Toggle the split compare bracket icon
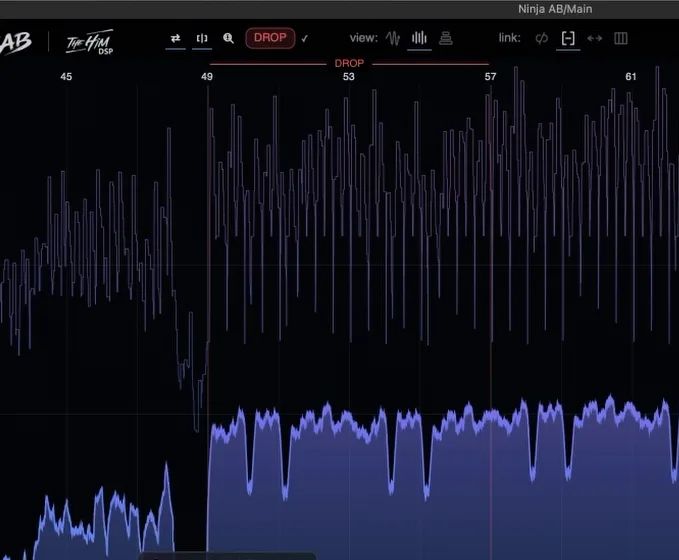 point(202,38)
